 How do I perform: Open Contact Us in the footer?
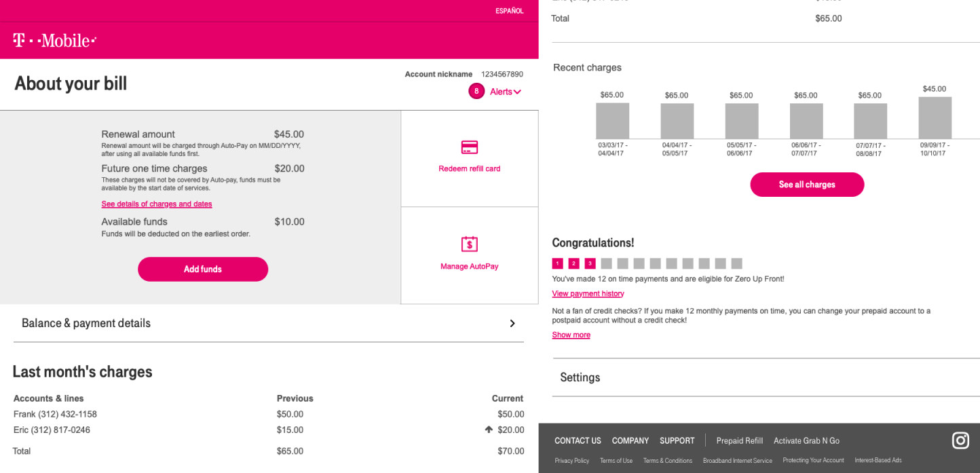click(578, 440)
